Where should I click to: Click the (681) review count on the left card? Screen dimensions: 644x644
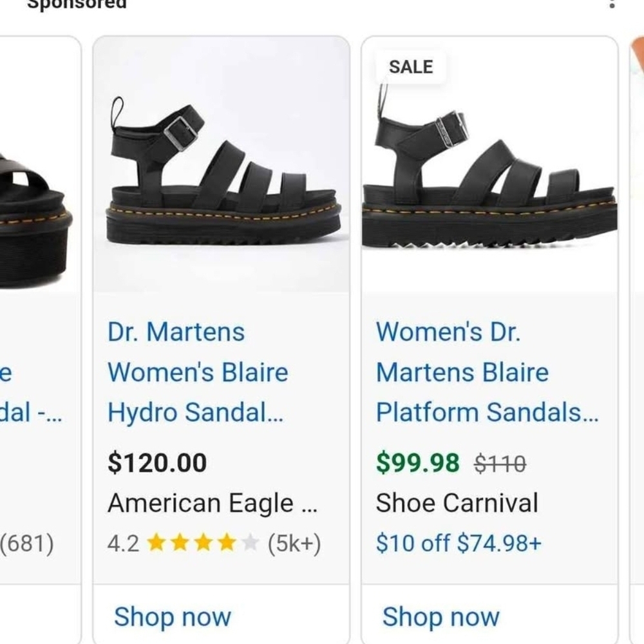27,543
